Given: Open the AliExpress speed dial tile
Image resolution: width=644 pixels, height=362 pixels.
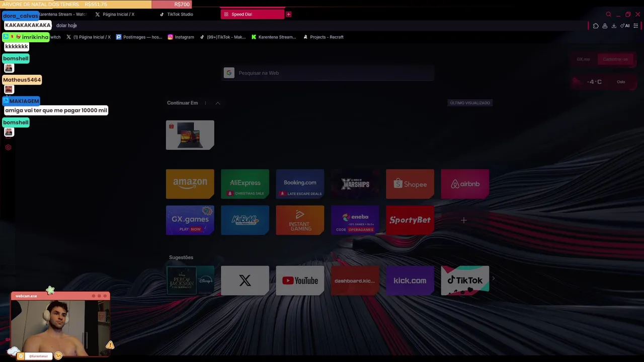Looking at the screenshot, I should coord(245,184).
